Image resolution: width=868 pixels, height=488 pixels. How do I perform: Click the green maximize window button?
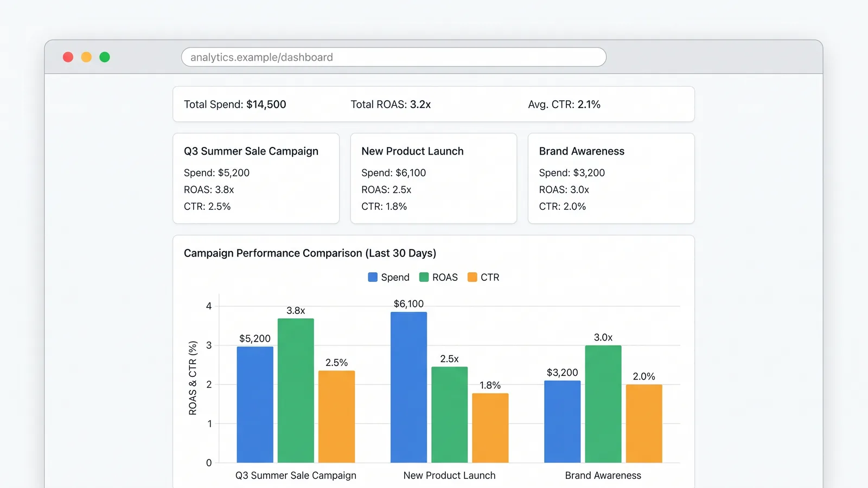point(105,57)
